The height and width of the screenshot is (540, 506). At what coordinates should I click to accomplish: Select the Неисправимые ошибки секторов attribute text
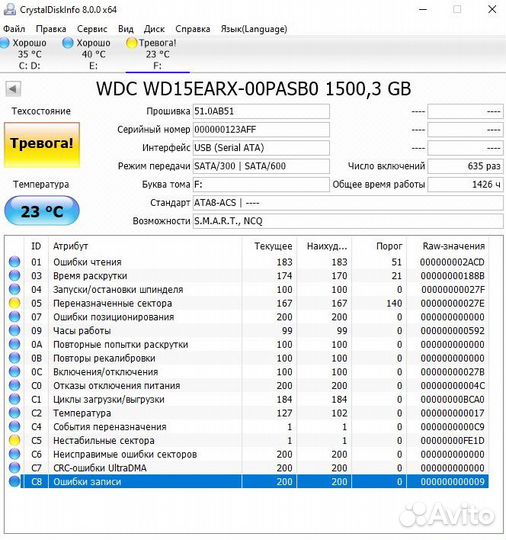(125, 455)
